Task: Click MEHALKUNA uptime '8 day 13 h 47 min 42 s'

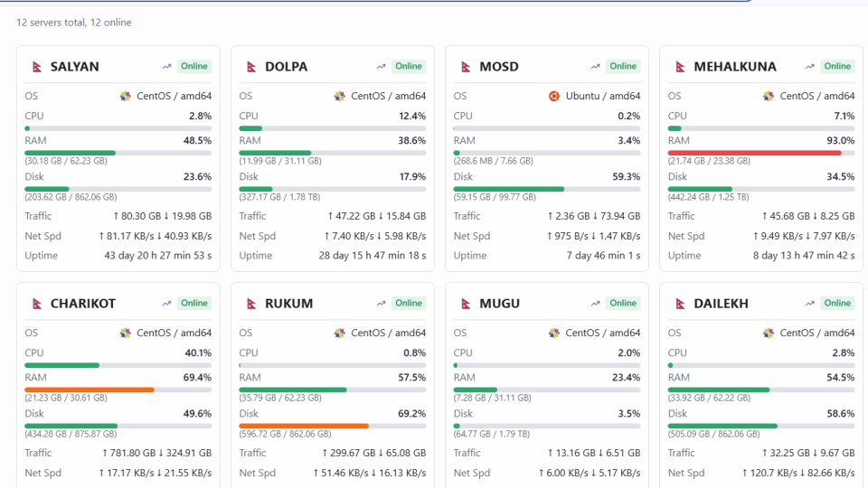Action: [804, 256]
